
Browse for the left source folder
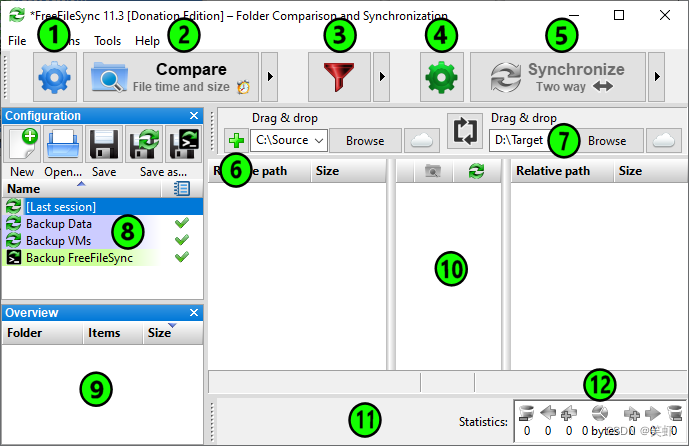click(365, 141)
